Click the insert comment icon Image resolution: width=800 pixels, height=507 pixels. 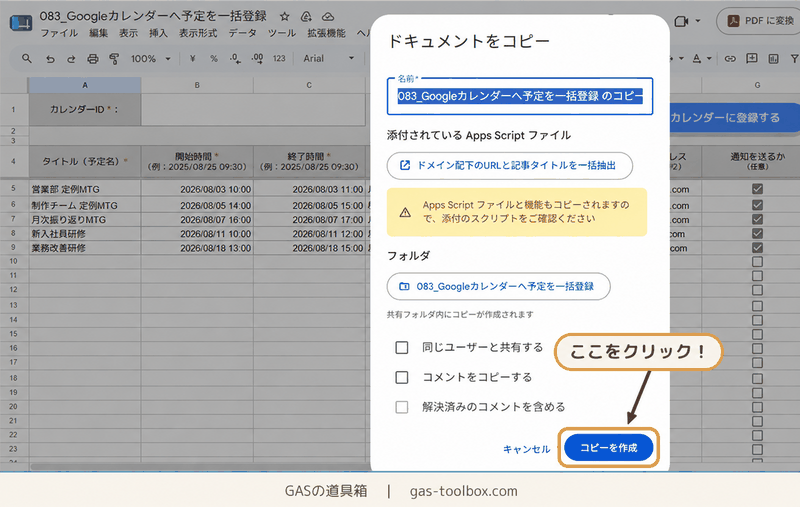tap(752, 59)
